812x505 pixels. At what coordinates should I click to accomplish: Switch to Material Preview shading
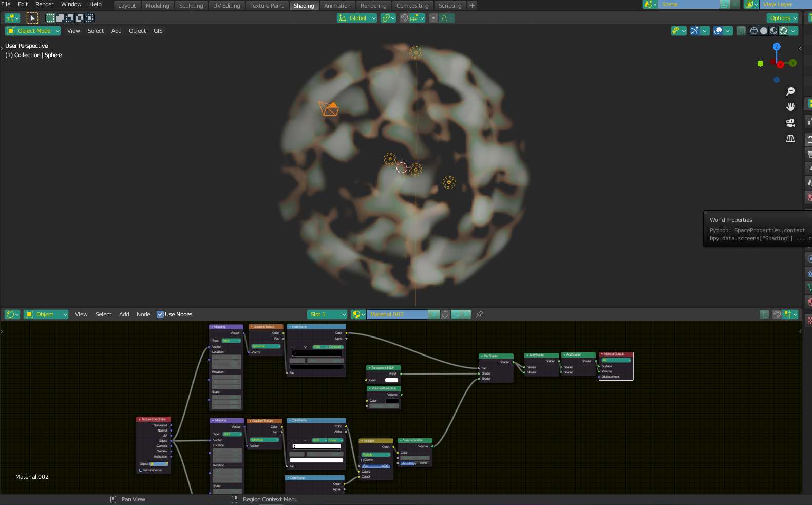tap(773, 31)
